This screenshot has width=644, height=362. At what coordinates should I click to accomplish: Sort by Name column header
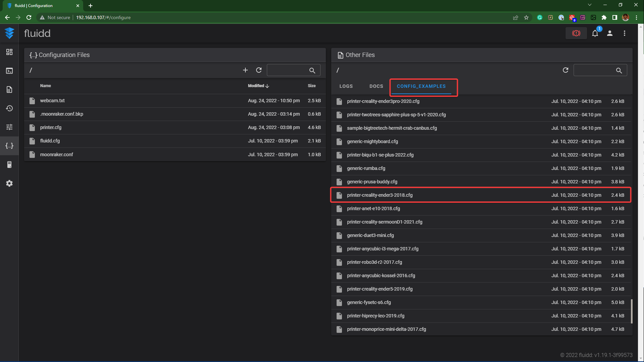click(x=46, y=86)
